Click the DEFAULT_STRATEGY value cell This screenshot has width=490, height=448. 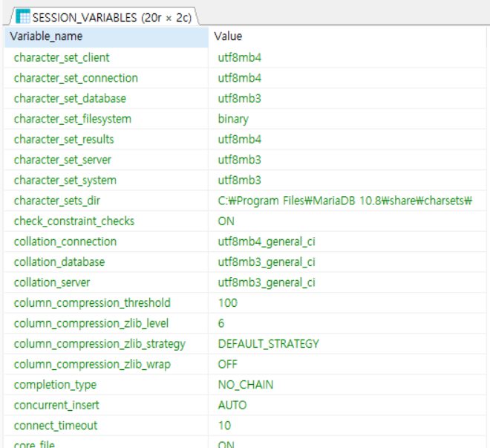pyautogui.click(x=347, y=343)
